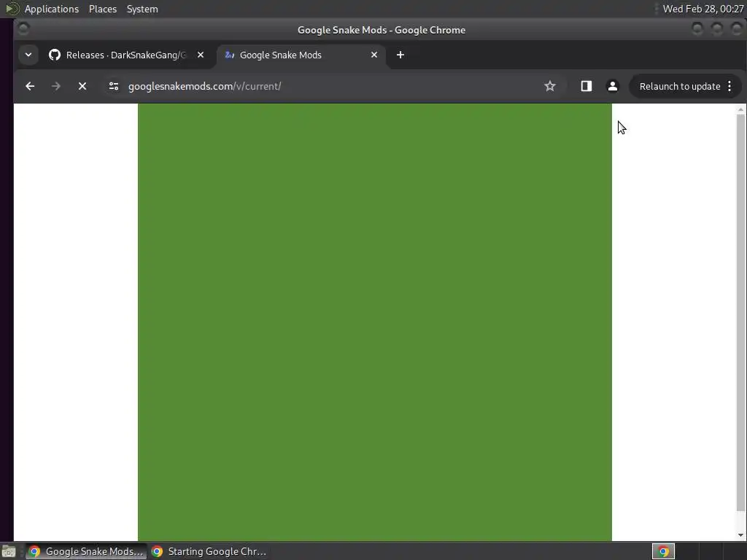The height and width of the screenshot is (560, 747).
Task: Open the Chrome profile menu
Action: pos(613,86)
